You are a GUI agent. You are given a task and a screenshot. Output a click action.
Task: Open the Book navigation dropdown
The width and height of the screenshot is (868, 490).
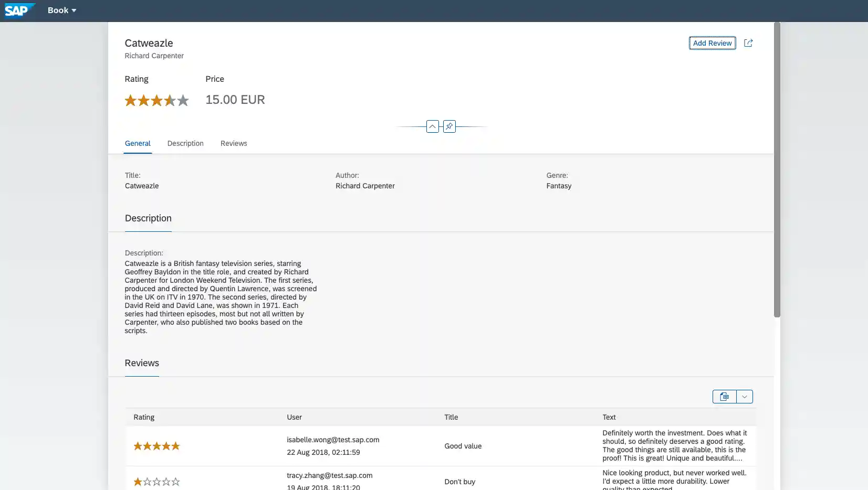click(x=62, y=10)
